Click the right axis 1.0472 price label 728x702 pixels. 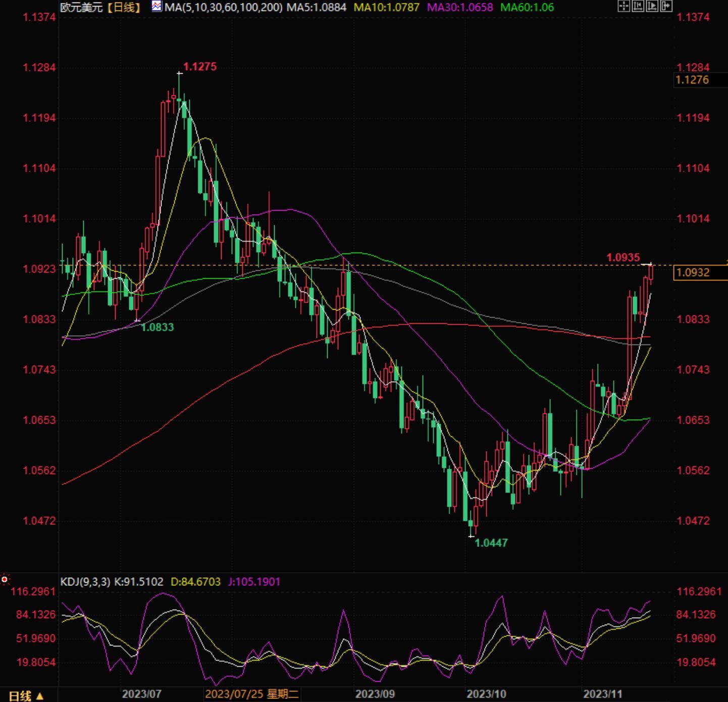693,521
